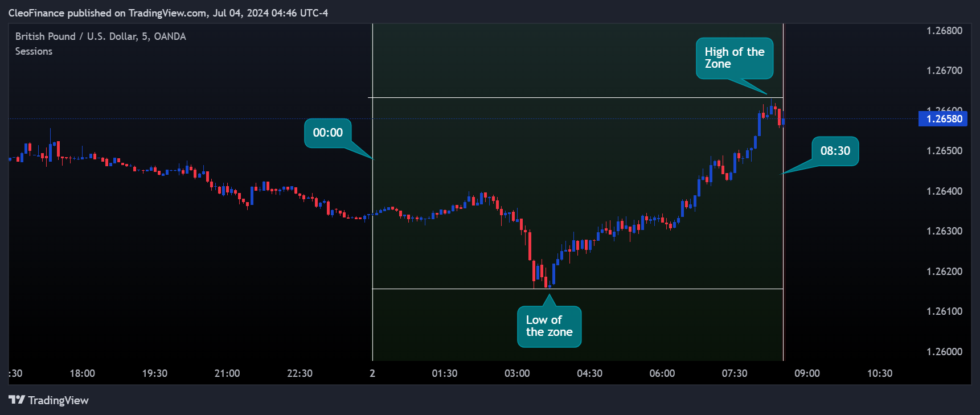Click the 1.26500 price axis label
This screenshot has height=415, width=980.
pyautogui.click(x=944, y=151)
